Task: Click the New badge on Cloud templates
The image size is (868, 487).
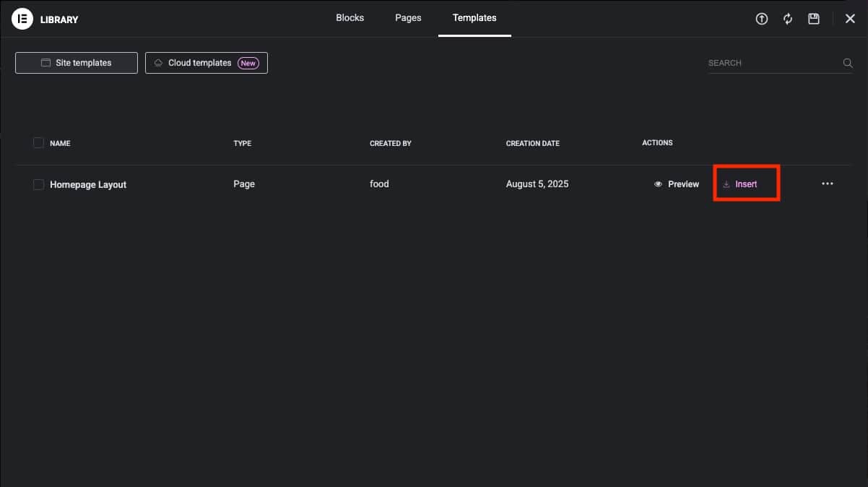Action: [248, 63]
